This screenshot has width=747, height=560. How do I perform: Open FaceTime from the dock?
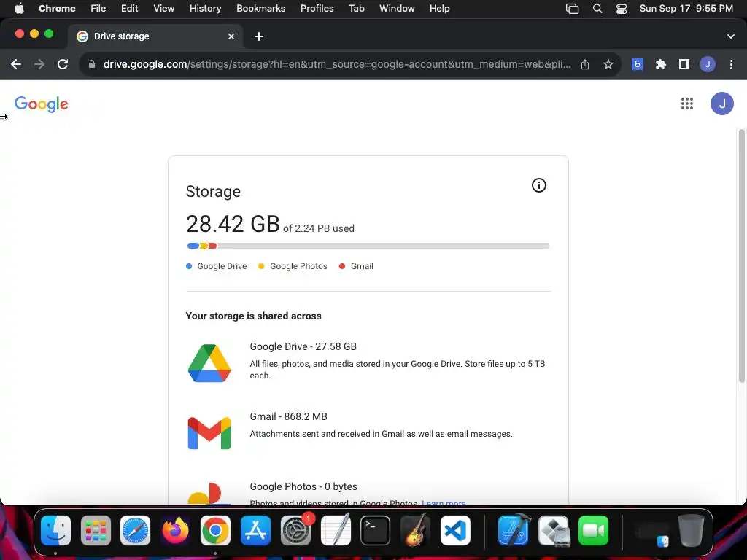(593, 530)
